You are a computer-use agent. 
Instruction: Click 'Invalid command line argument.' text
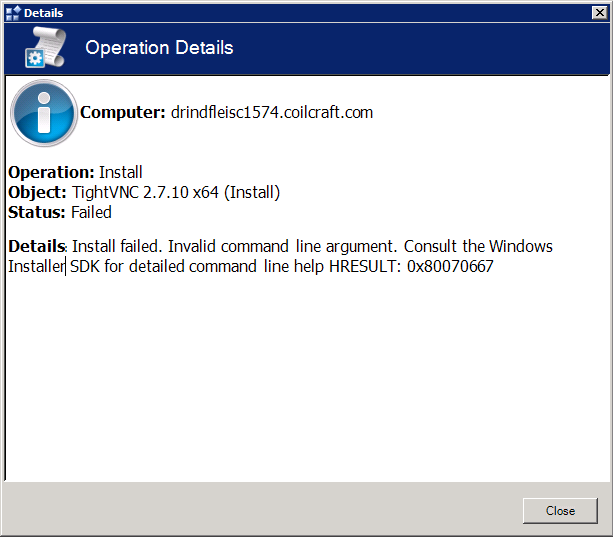[x=282, y=247]
